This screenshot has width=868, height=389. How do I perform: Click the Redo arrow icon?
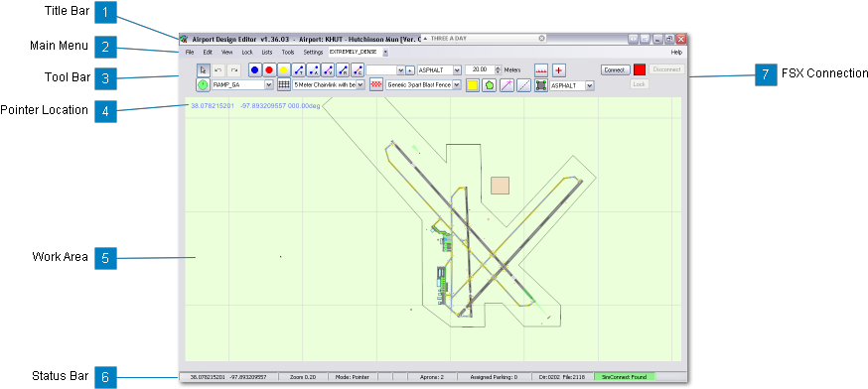(x=234, y=70)
